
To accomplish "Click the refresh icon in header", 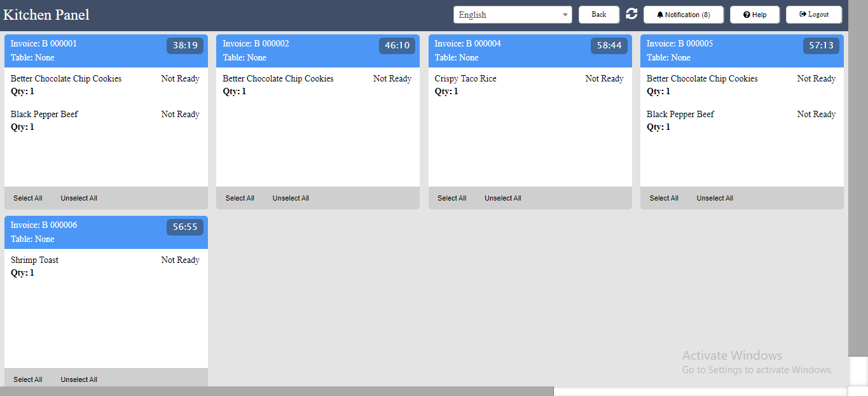I will (631, 14).
